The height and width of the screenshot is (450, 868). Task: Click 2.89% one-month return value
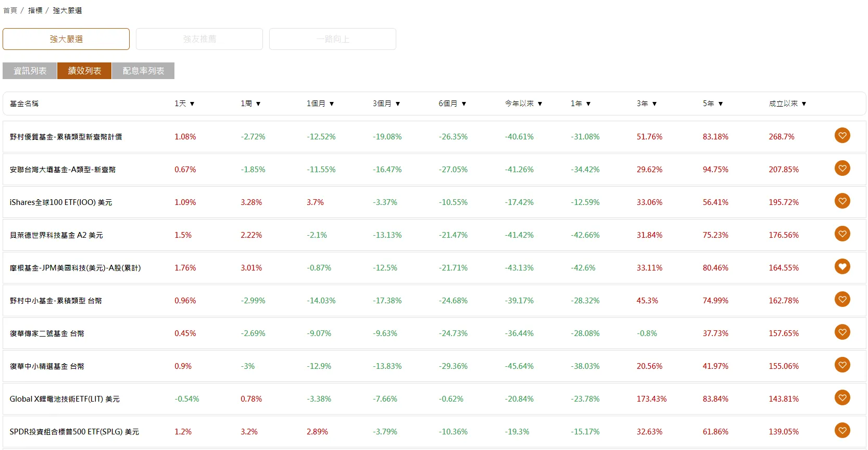[317, 432]
